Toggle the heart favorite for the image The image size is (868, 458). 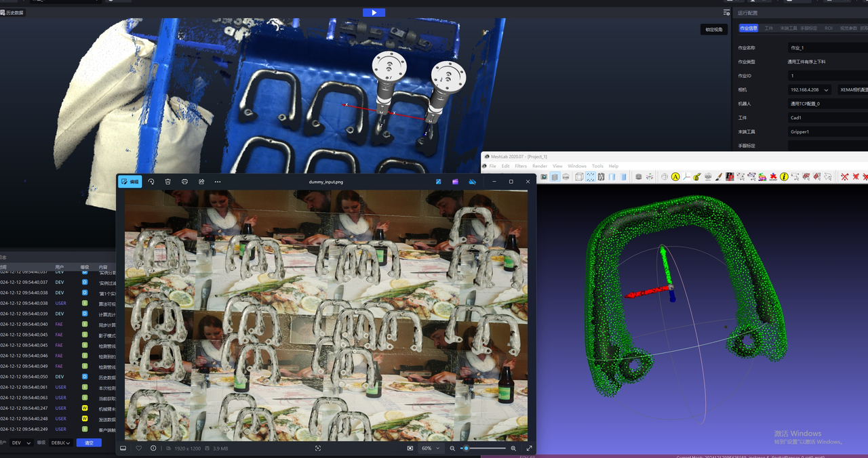tap(138, 449)
